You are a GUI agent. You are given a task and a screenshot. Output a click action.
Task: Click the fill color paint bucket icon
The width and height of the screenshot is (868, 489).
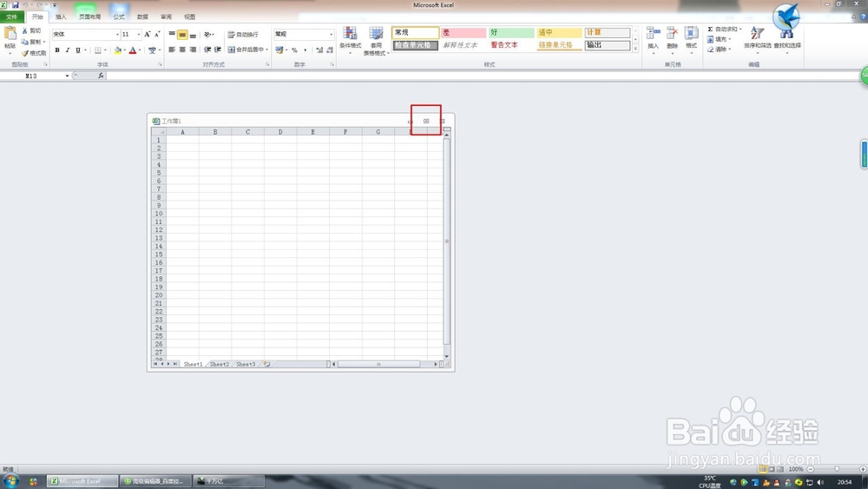point(117,50)
